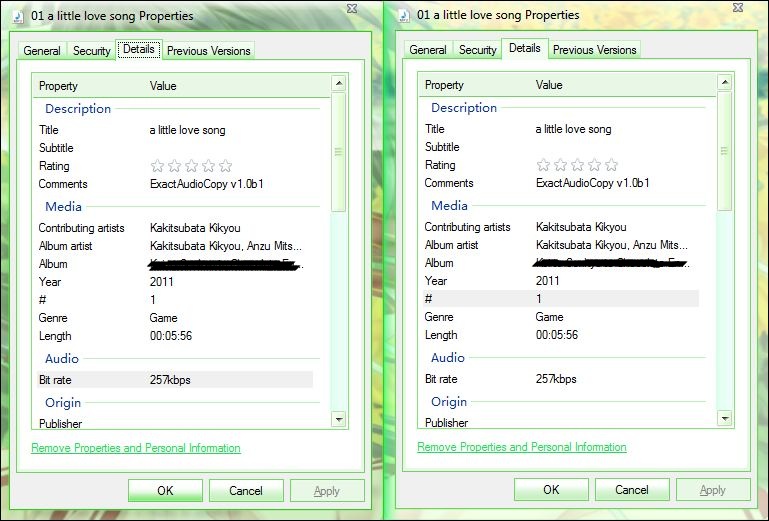Open Previous Versions tab in left window
This screenshot has height=521, width=769.
click(208, 51)
